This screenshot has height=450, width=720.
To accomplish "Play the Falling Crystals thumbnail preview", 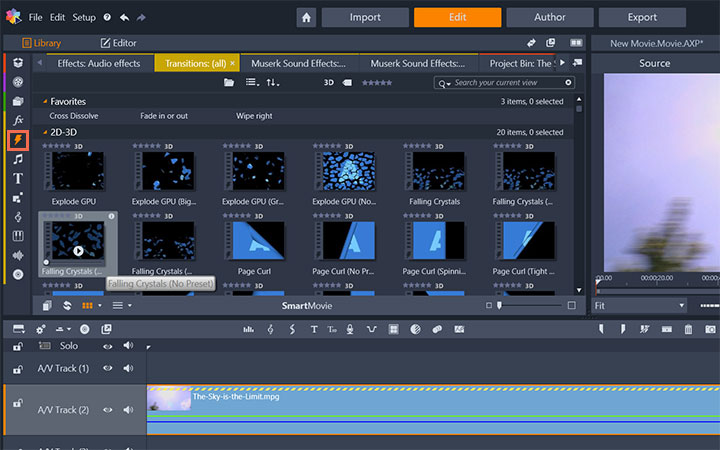I will tap(78, 251).
